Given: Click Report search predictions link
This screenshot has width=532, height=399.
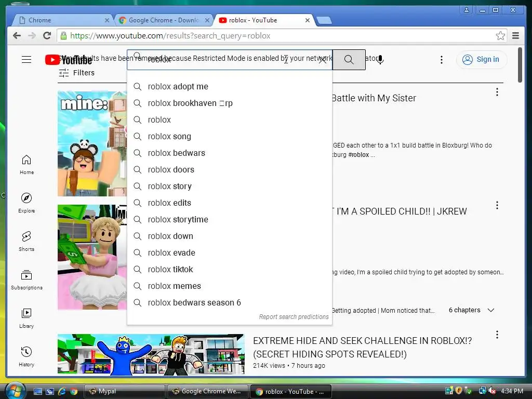Looking at the screenshot, I should click(294, 316).
